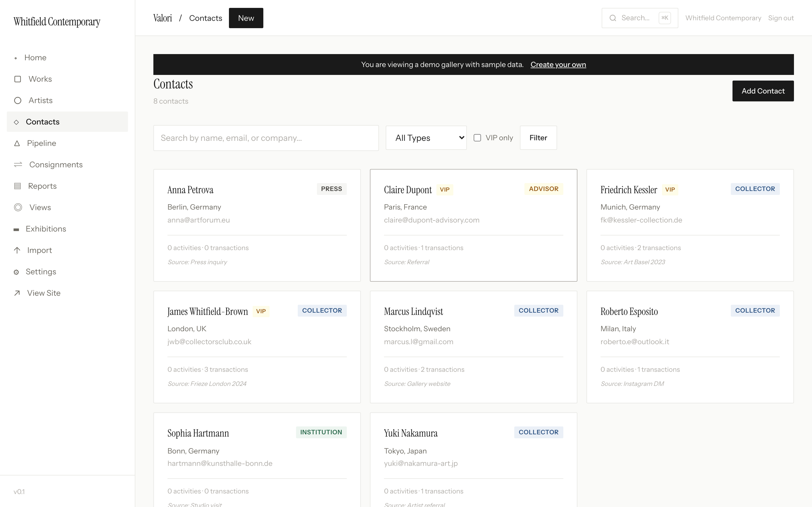
Task: Open the Claire Dupont contact card
Action: click(x=473, y=225)
